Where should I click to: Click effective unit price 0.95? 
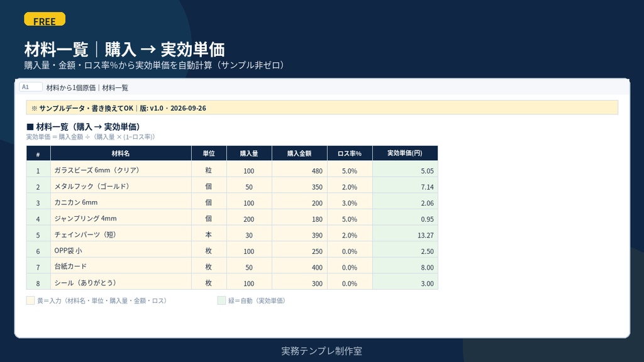pos(405,218)
